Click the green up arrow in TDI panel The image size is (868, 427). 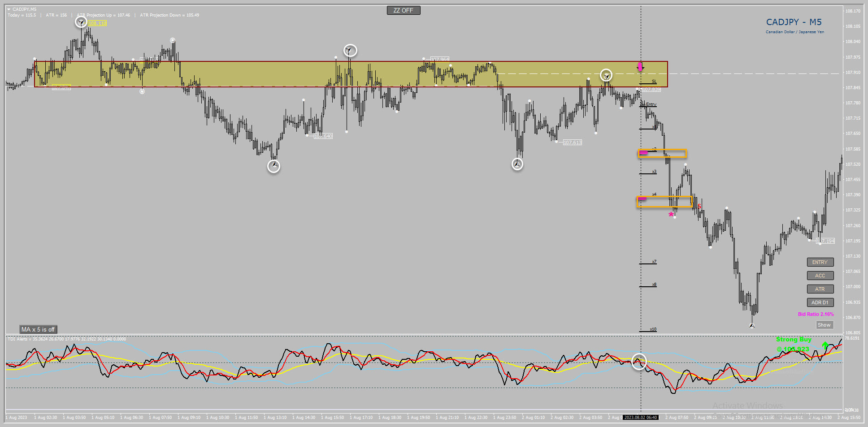[825, 345]
